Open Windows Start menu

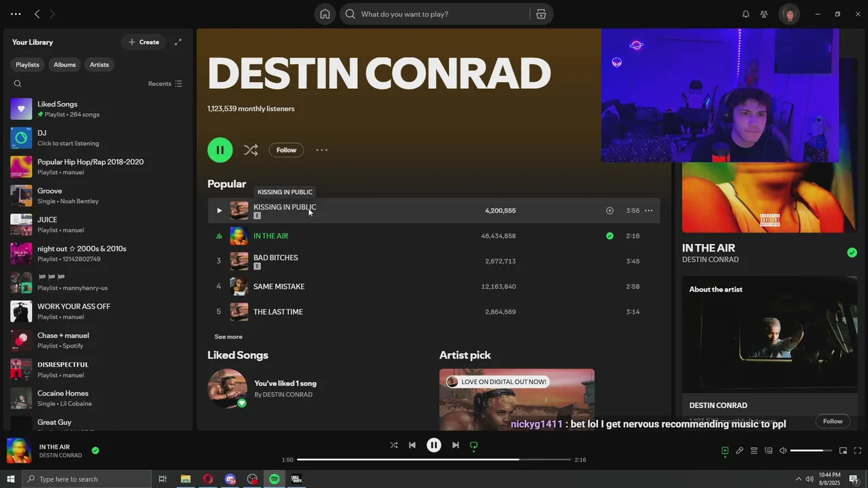pos(11,479)
